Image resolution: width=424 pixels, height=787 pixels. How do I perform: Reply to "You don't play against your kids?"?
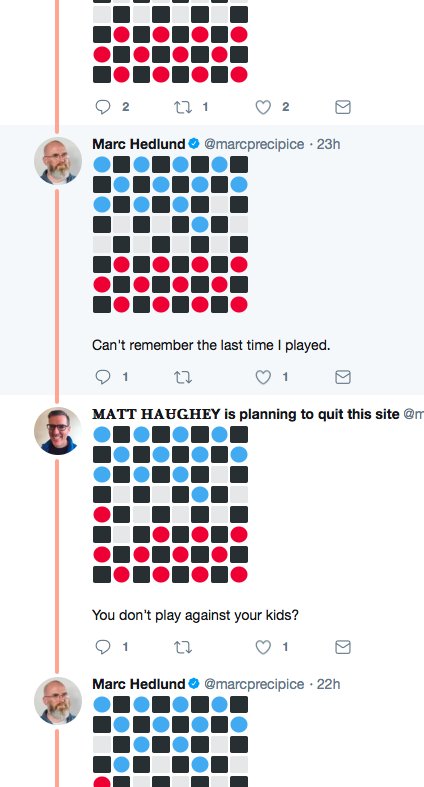click(103, 647)
